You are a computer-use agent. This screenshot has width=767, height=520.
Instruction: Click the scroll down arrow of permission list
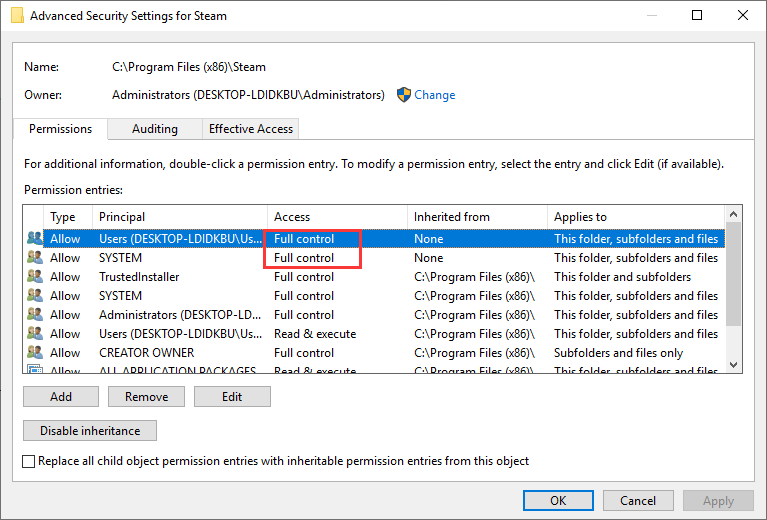pos(733,364)
